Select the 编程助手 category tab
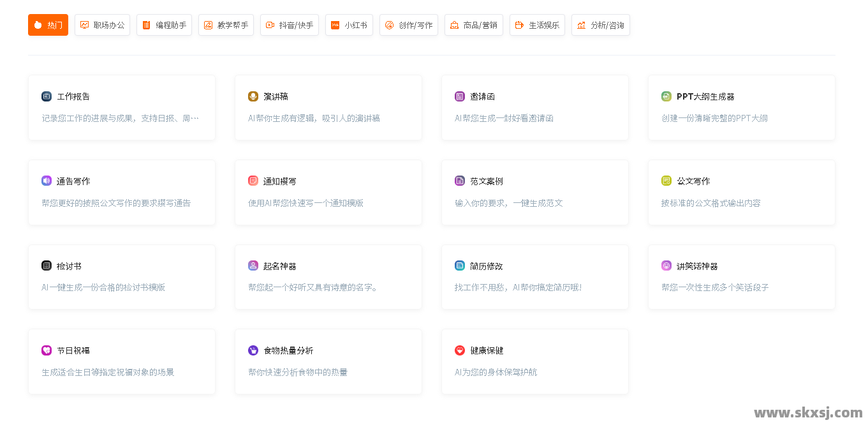Screen dimensions: 868x427 164,25
